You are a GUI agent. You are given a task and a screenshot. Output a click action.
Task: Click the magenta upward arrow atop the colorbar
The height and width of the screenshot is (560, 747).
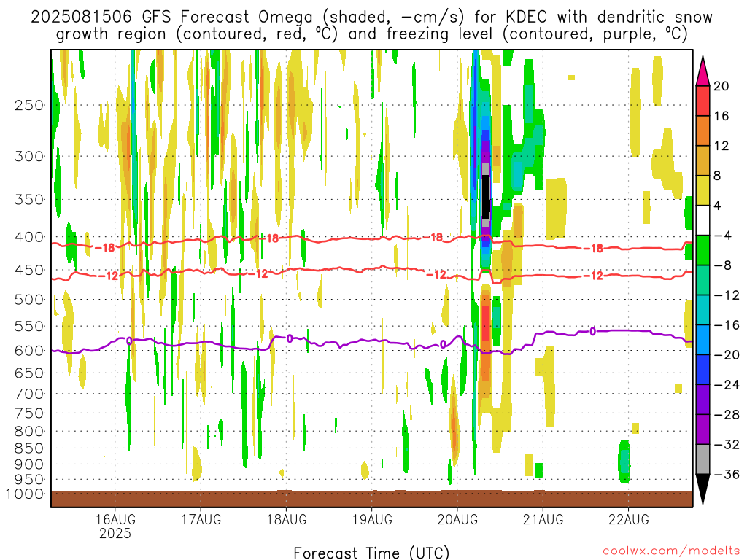pyautogui.click(x=703, y=72)
